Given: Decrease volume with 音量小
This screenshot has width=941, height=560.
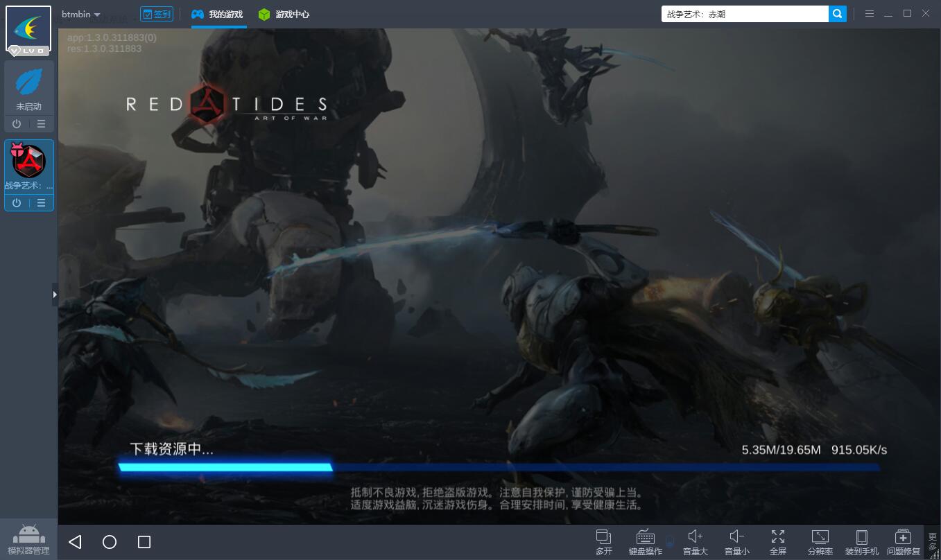Looking at the screenshot, I should tap(736, 542).
